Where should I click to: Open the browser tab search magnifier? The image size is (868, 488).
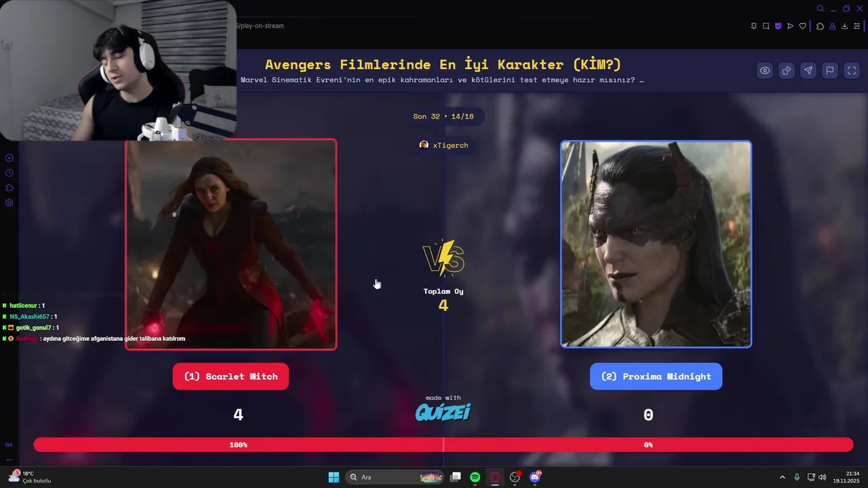[820, 9]
